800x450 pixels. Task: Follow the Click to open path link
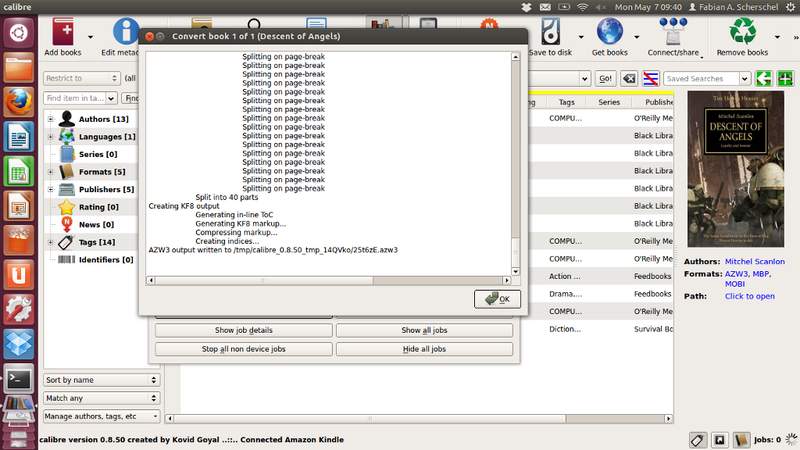[x=749, y=296]
